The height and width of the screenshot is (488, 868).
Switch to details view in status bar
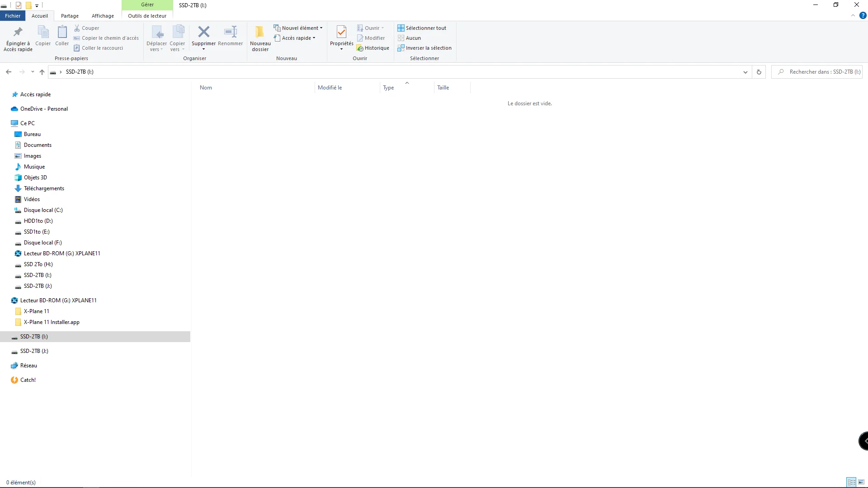coord(851,482)
